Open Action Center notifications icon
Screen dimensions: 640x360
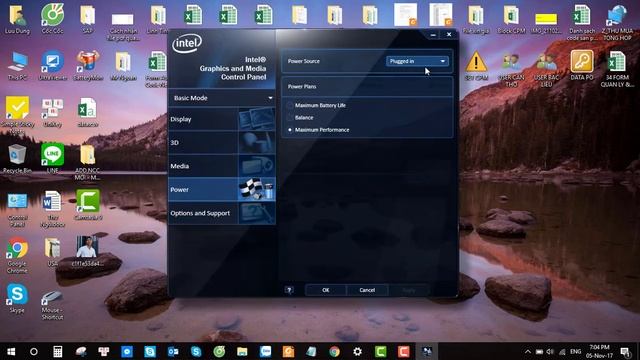click(x=625, y=351)
